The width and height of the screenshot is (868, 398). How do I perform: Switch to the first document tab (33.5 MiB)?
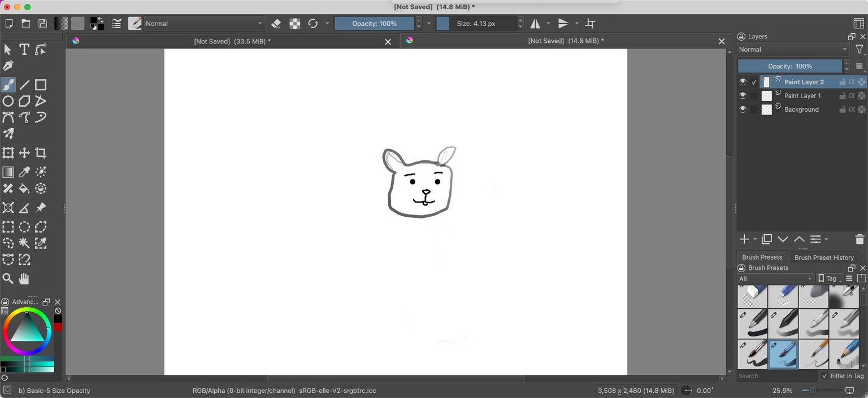[x=232, y=41]
